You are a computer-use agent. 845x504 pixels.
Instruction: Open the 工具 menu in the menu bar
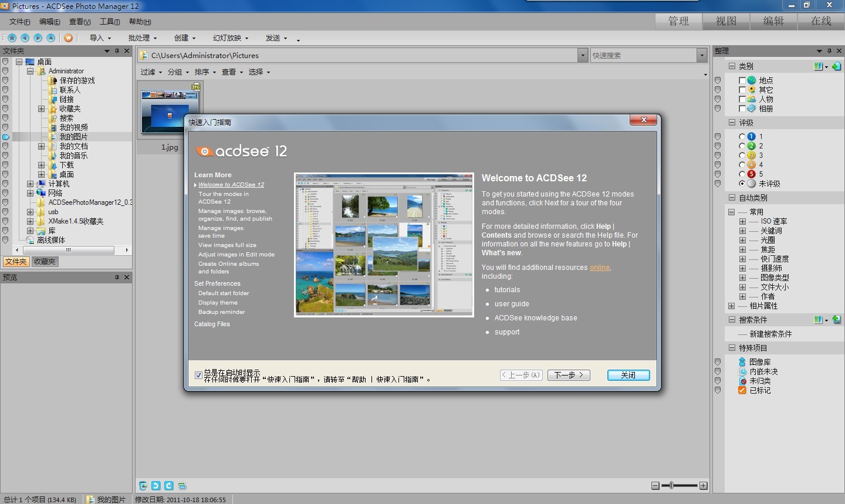110,22
